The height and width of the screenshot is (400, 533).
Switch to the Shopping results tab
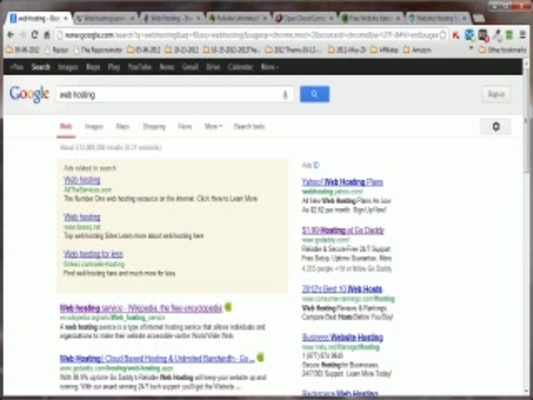point(154,127)
